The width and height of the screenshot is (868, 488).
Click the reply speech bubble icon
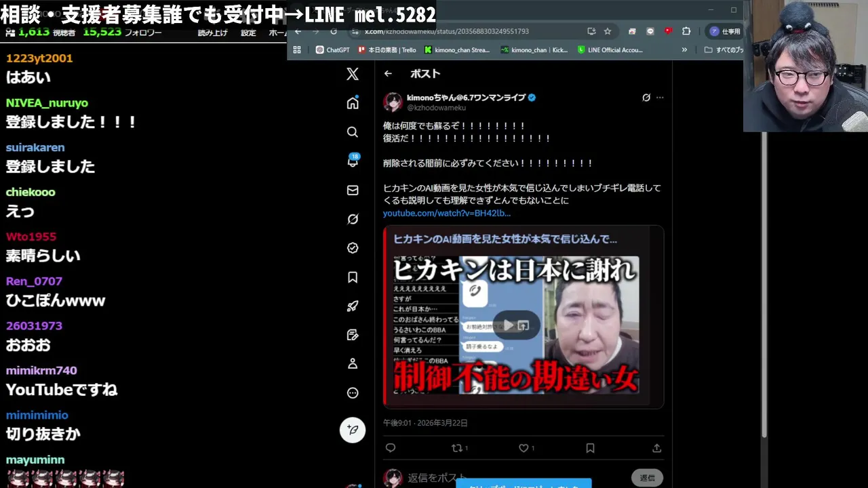coord(390,448)
